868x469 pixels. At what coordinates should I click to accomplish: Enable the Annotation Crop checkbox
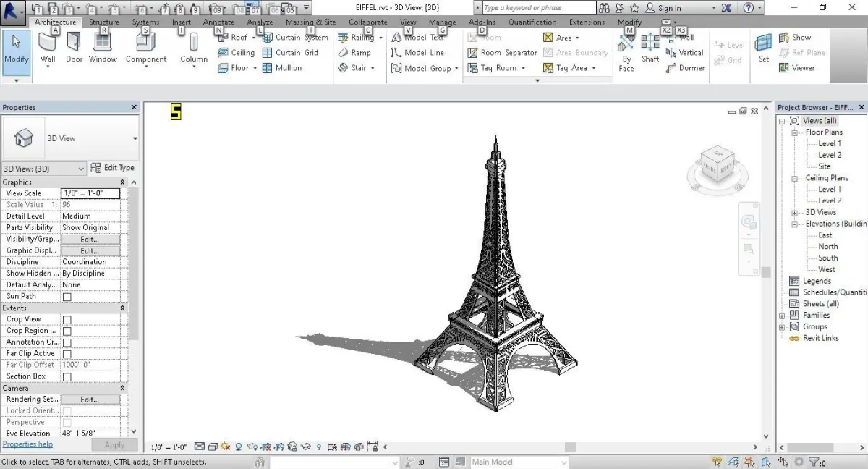67,343
